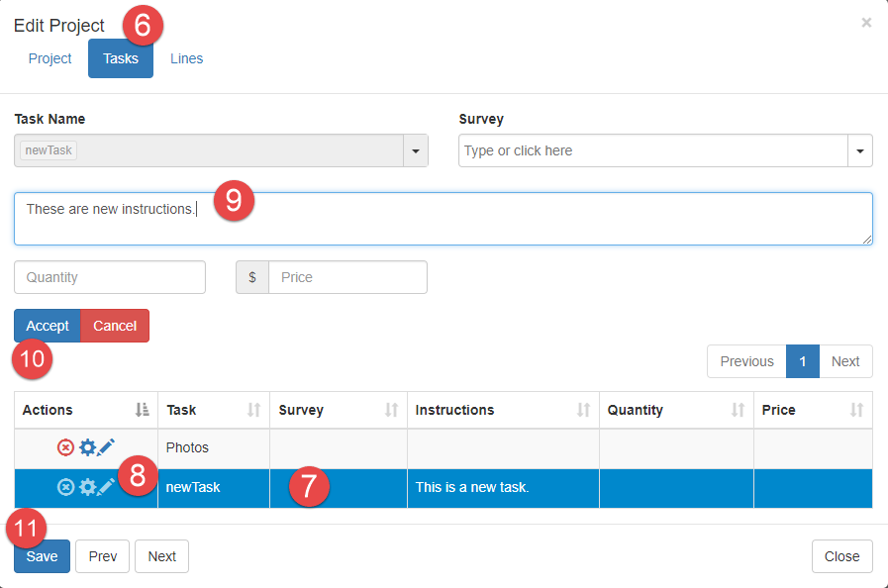
Task: Click the pencil edit icon for Photos
Action: [106, 447]
